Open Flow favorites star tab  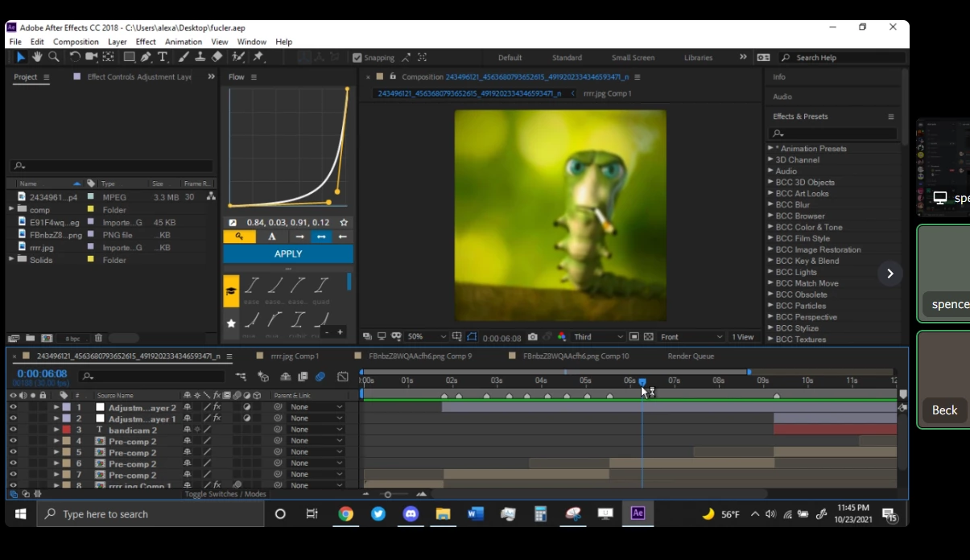pyautogui.click(x=231, y=323)
